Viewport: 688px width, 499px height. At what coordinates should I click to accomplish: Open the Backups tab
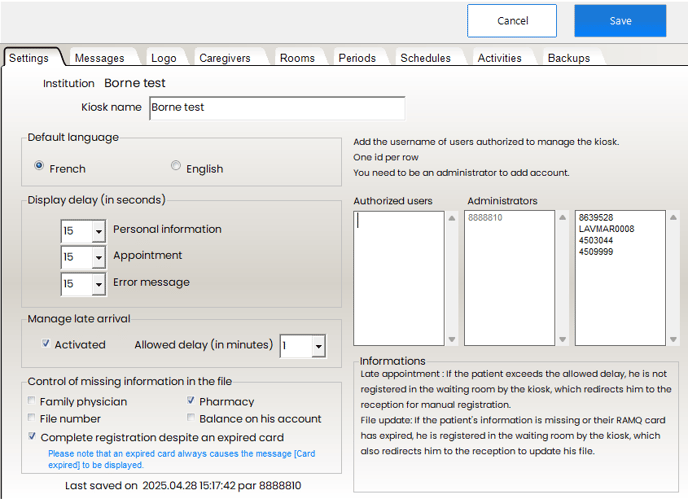[569, 58]
